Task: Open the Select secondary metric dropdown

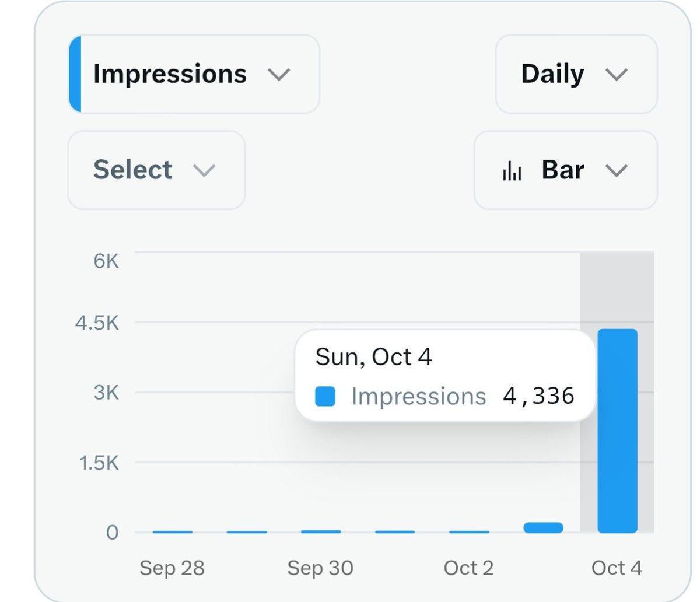Action: (156, 170)
